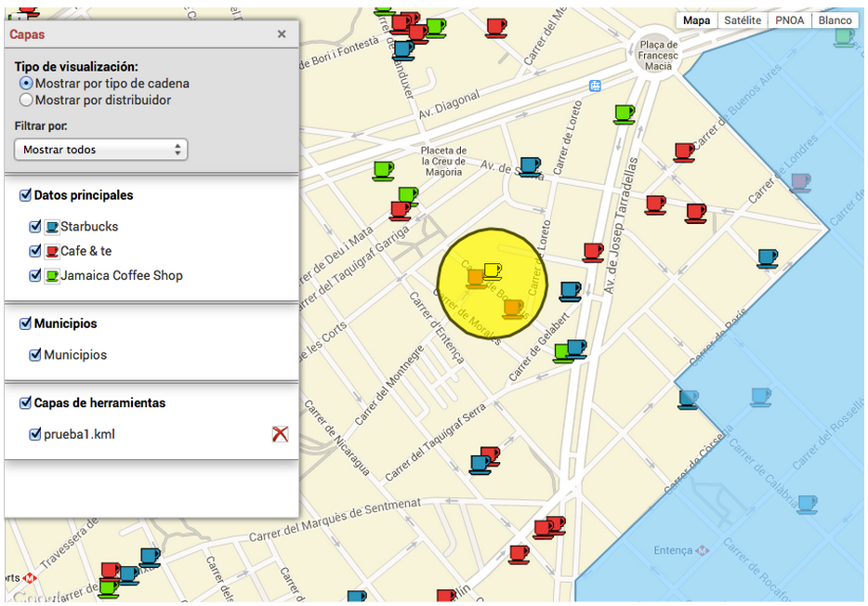868x606 pixels.
Task: Click the green cup marker near Plaça Francesc Macià
Action: click(x=624, y=114)
